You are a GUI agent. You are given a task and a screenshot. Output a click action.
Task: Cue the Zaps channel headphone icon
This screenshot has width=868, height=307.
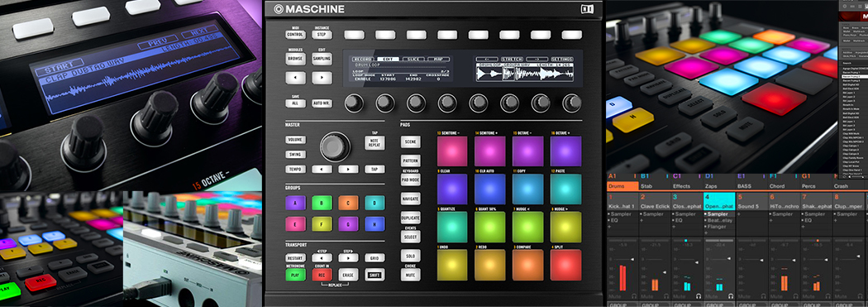732,297
